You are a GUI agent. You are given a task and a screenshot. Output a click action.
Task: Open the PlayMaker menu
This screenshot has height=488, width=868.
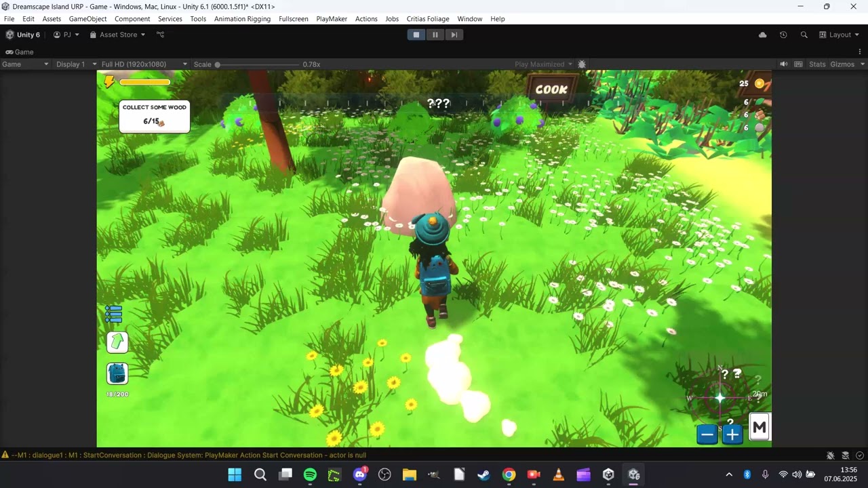[332, 19]
